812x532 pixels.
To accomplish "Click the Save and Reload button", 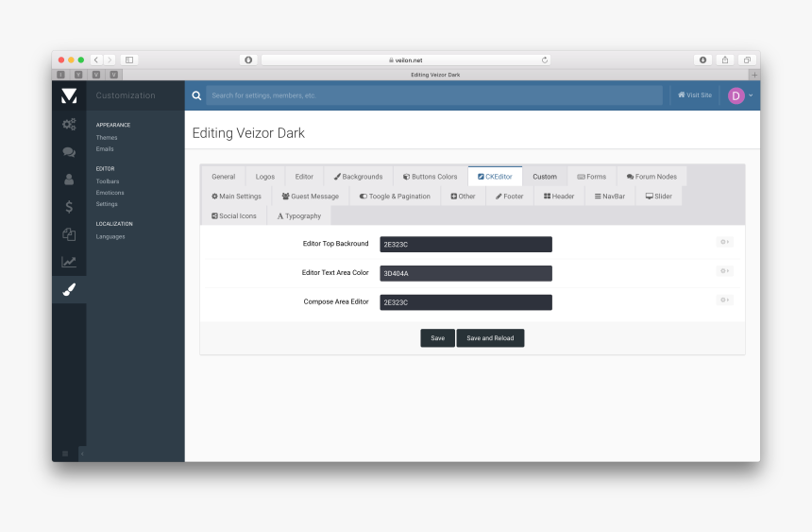I will point(490,338).
